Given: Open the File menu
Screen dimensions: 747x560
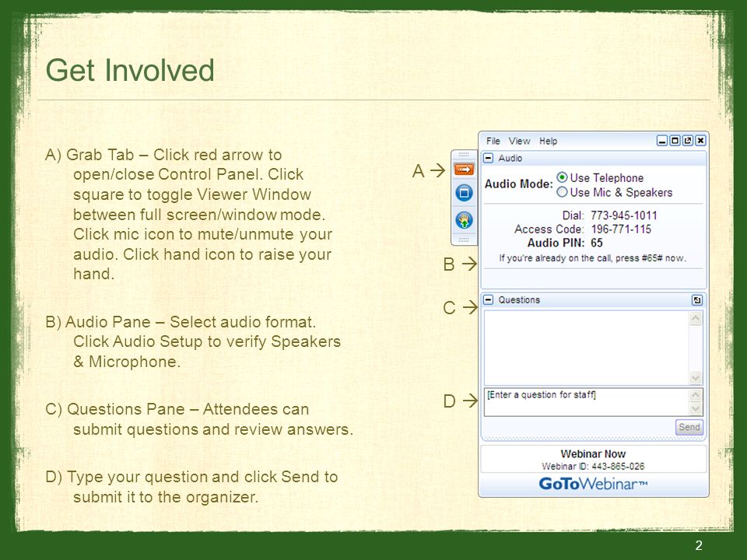Looking at the screenshot, I should (493, 141).
